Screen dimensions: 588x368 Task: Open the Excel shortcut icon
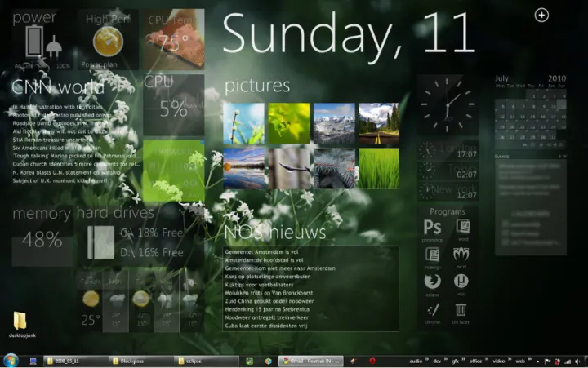pyautogui.click(x=462, y=256)
